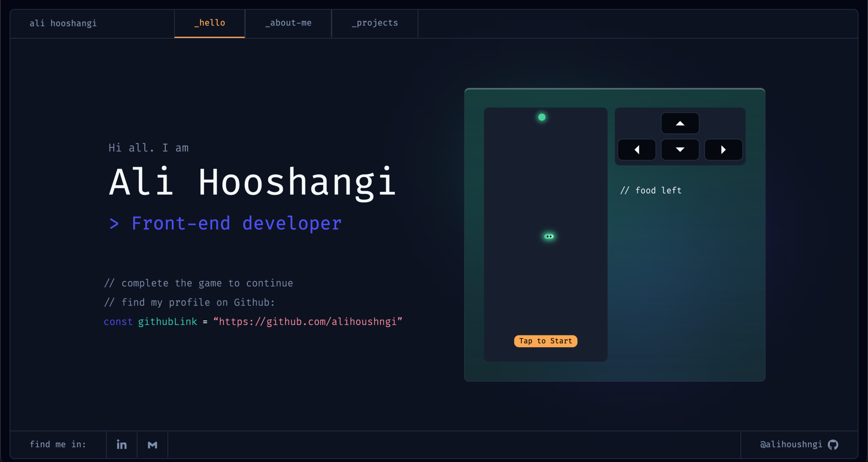The width and height of the screenshot is (868, 462).
Task: Click the "> Front-end developer" subtitle
Action: point(225,224)
